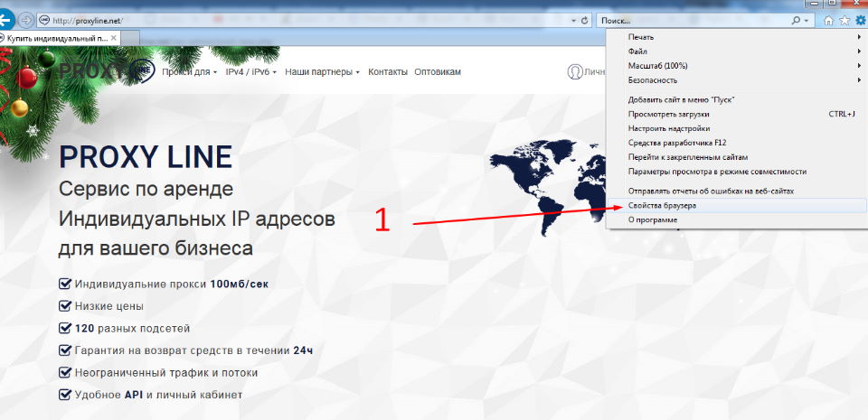Viewport: 868px width, 420px height.
Task: Expand the 'Наши партнеры' dropdown
Action: pyautogui.click(x=322, y=71)
